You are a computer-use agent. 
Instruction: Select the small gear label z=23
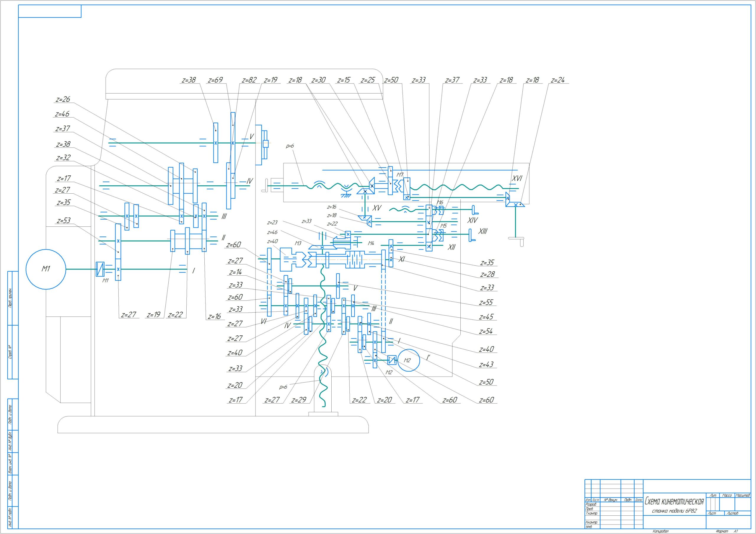point(272,223)
